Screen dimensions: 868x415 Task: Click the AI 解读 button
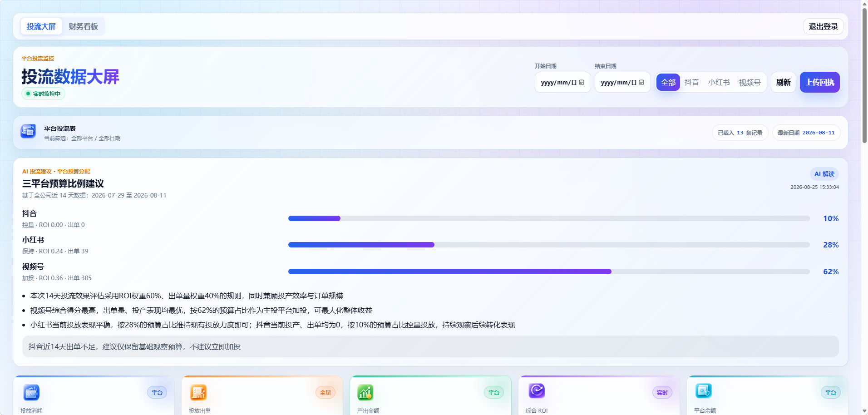pyautogui.click(x=824, y=174)
